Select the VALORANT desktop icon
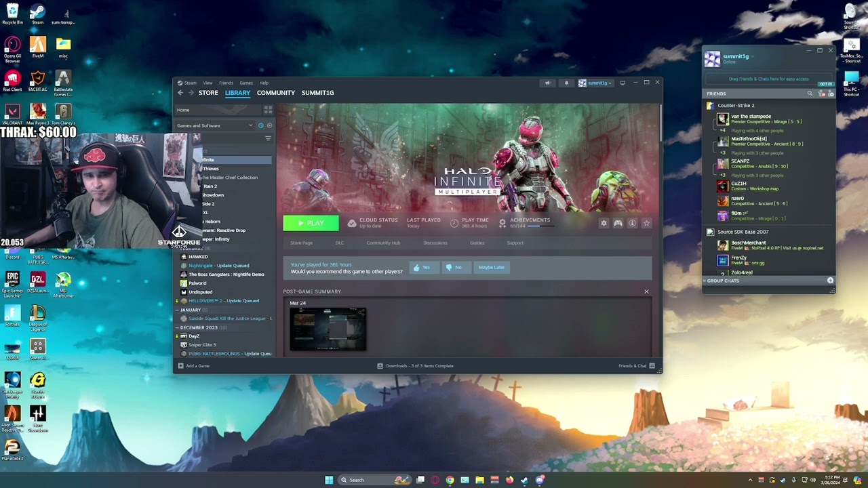Image resolution: width=868 pixels, height=488 pixels. [12, 113]
